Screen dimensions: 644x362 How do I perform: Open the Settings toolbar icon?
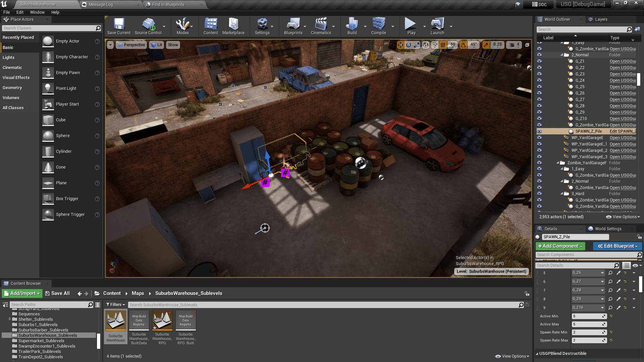[262, 26]
